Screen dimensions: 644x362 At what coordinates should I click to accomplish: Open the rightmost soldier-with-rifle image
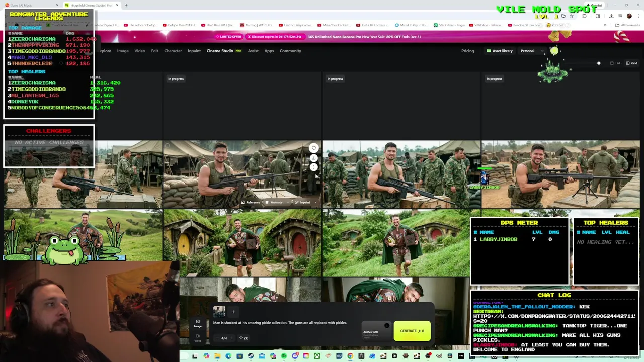tap(560, 174)
